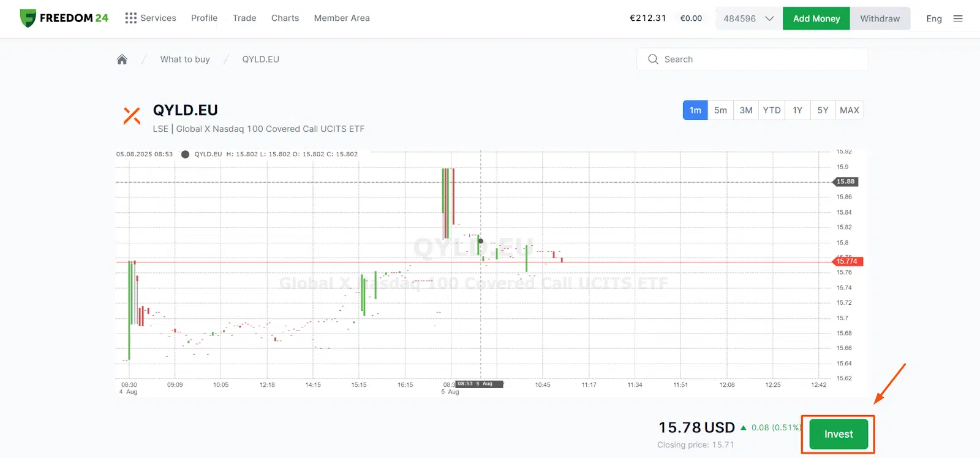980x458 pixels.
Task: Click the Global X Nasdaq 100 description
Action: coord(270,129)
